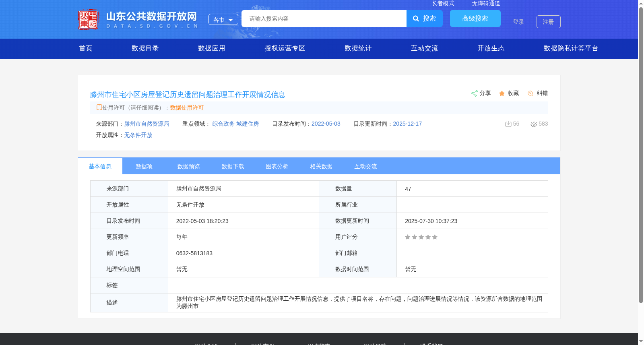Image resolution: width=644 pixels, height=345 pixels.
Task: Go to 首页 in the navigation bar
Action: 86,48
